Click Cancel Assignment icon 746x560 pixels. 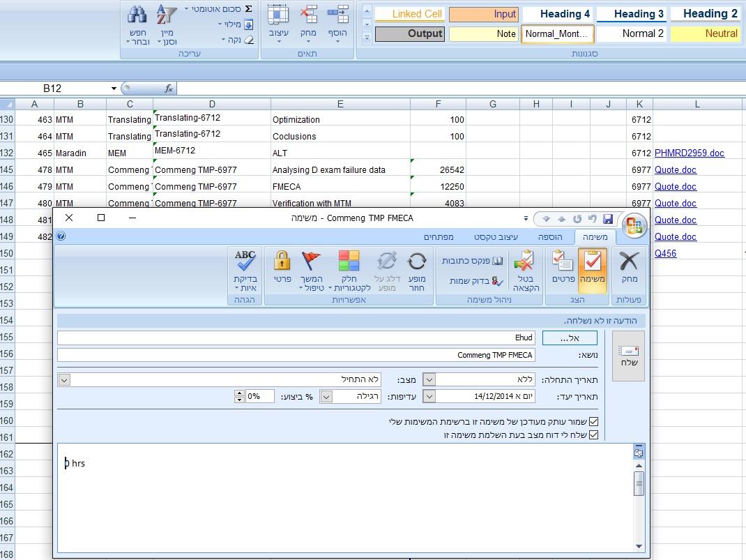click(525, 270)
